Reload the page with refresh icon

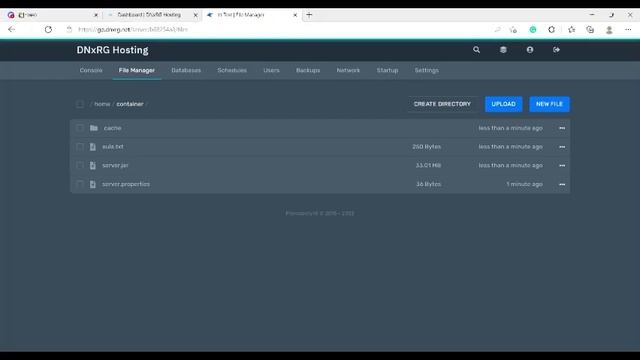(48, 29)
